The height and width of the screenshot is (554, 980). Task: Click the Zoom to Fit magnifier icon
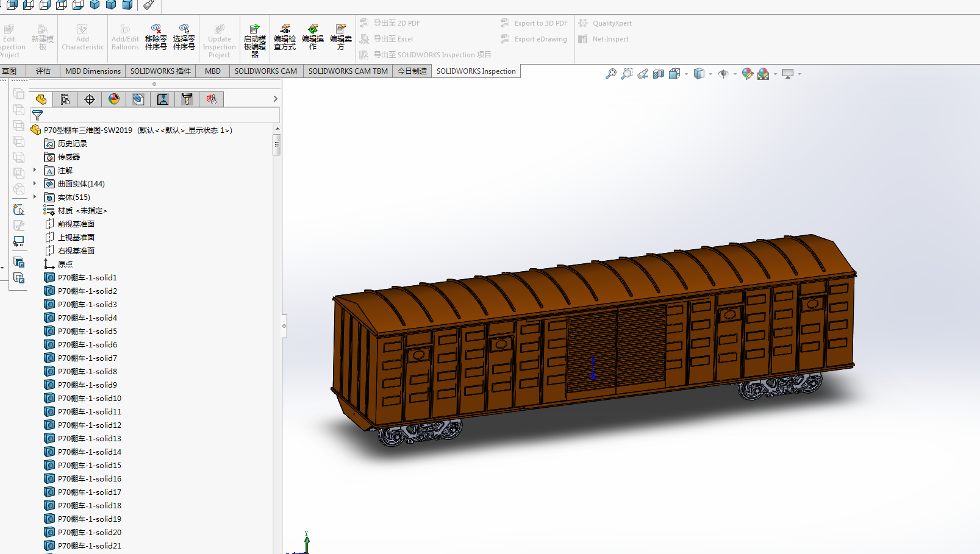click(610, 74)
